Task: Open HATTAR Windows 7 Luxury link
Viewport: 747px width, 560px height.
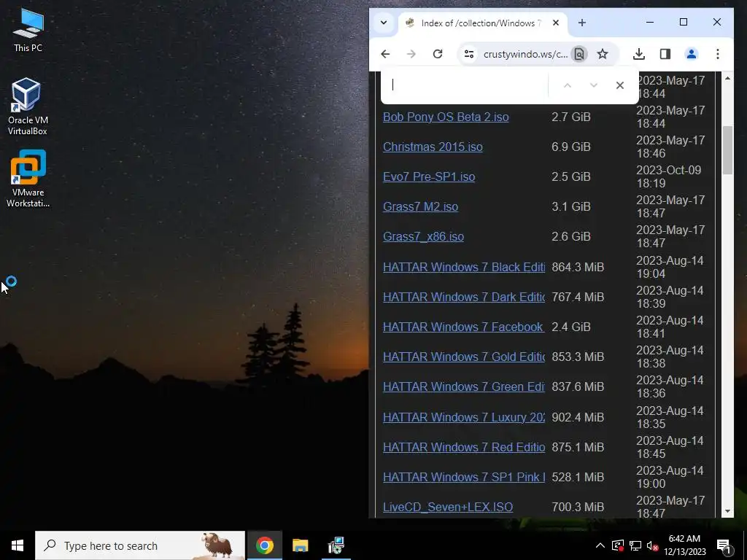Action: pos(463,418)
